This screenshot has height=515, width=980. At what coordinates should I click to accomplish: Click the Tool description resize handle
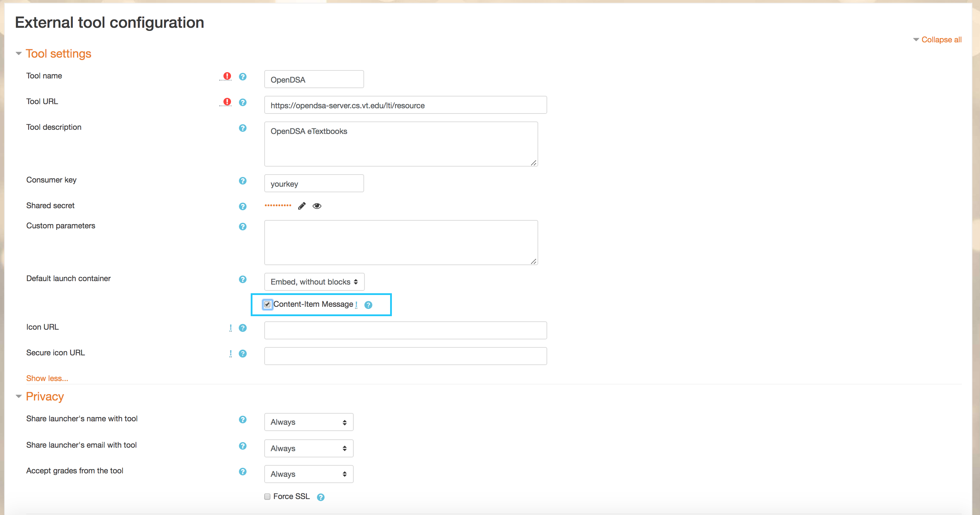coord(533,162)
